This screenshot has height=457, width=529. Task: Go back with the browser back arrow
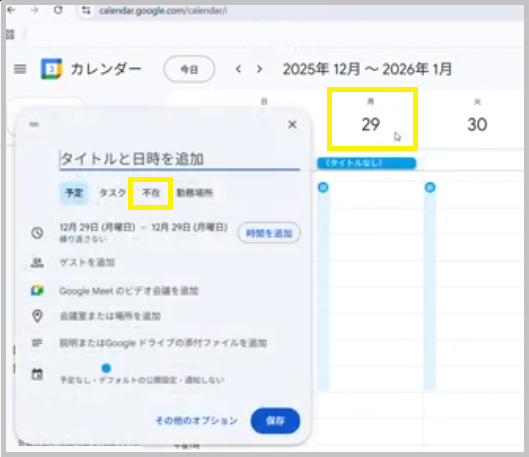[11, 10]
